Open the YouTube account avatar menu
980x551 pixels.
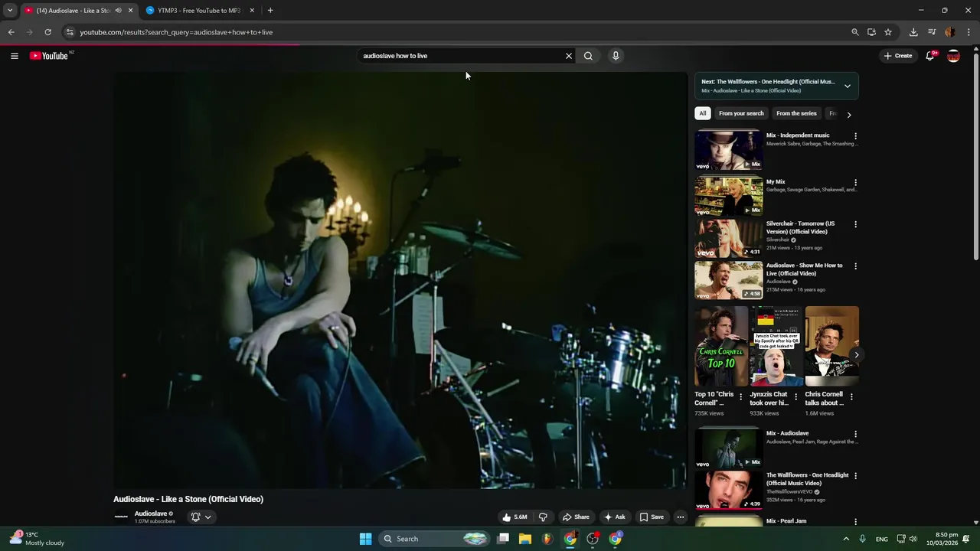[954, 56]
